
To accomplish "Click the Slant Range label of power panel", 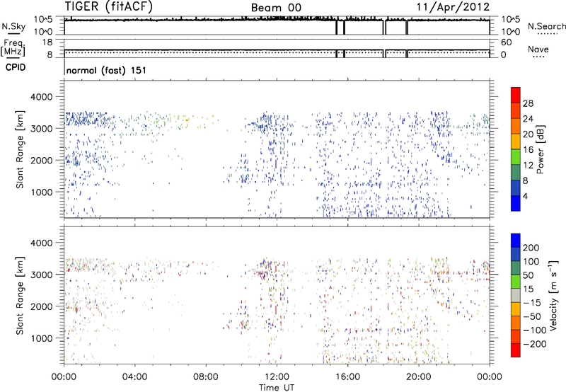I will 20,149.
